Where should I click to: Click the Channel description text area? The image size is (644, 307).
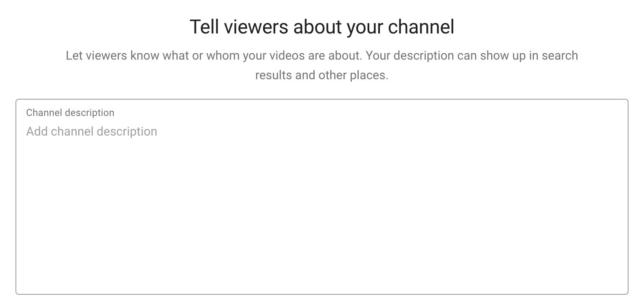click(x=322, y=197)
